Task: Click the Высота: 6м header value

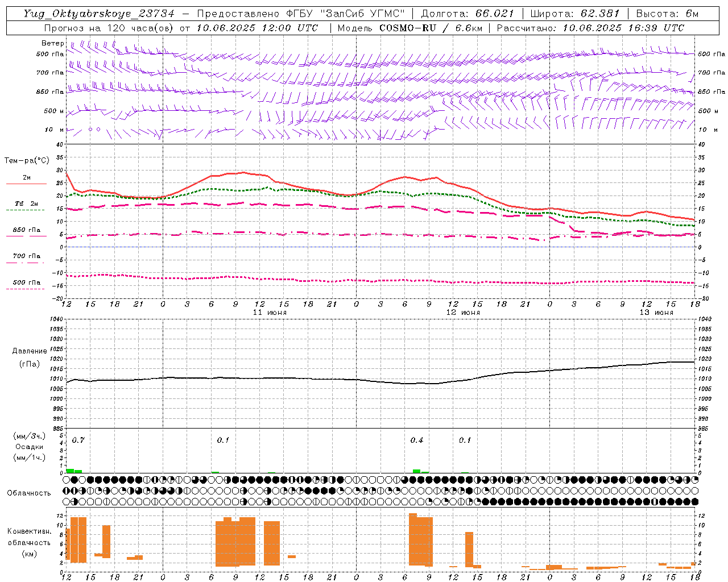Action: [667, 14]
